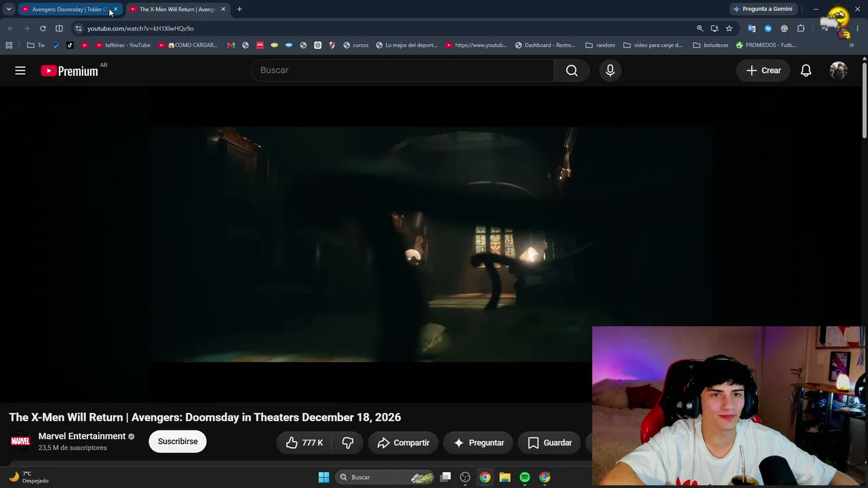Open the Tw bookmarks folder
The height and width of the screenshot is (488, 868).
pos(36,45)
